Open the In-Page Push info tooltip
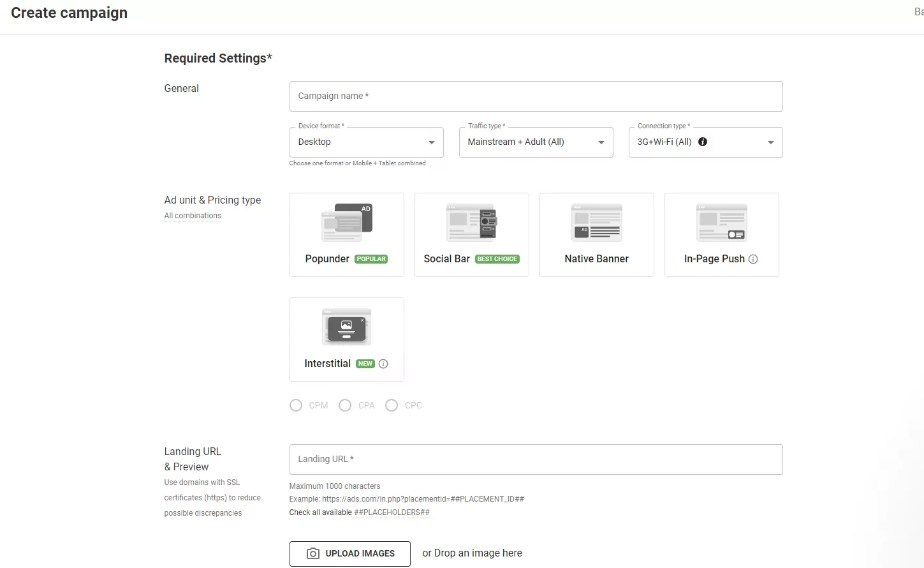This screenshot has height=568, width=924. tap(753, 259)
